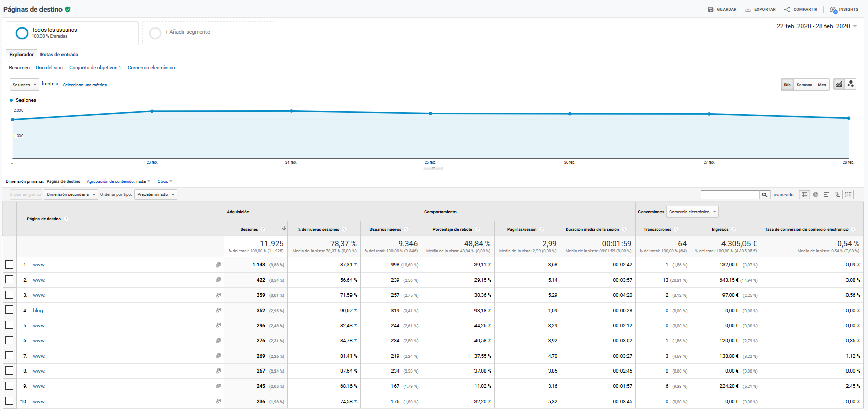
Task: Open the Insights panel icon
Action: point(833,10)
